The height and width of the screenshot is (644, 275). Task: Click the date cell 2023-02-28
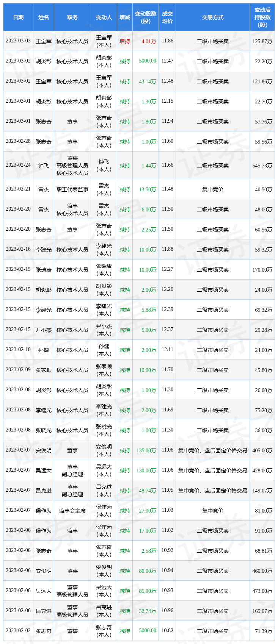click(18, 141)
